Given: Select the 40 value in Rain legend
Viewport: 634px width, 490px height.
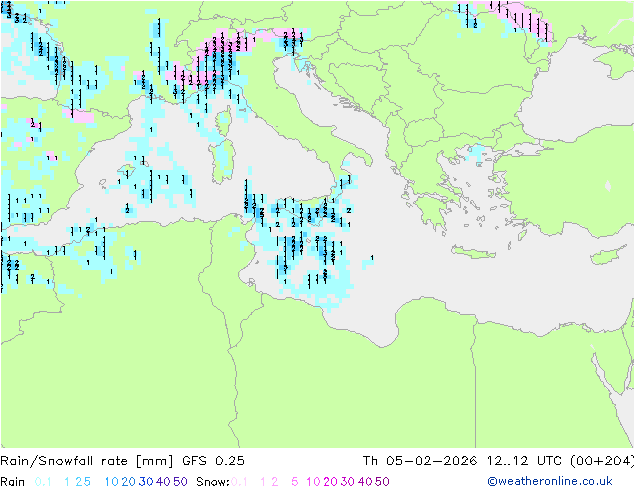Looking at the screenshot, I should click(x=163, y=482).
